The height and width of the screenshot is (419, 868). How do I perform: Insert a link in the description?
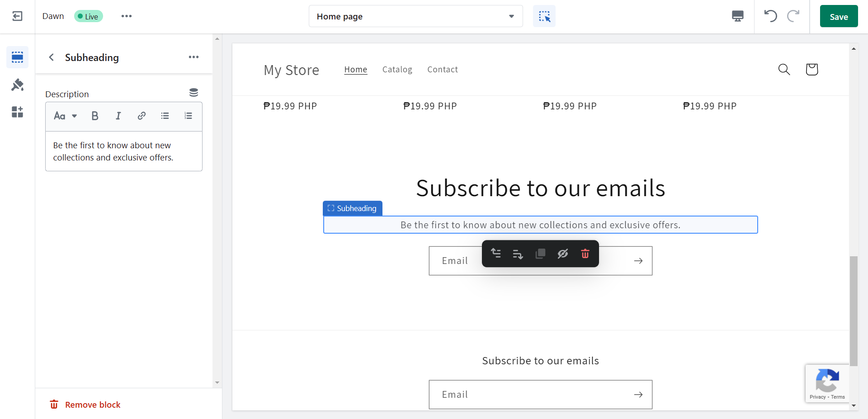(142, 116)
